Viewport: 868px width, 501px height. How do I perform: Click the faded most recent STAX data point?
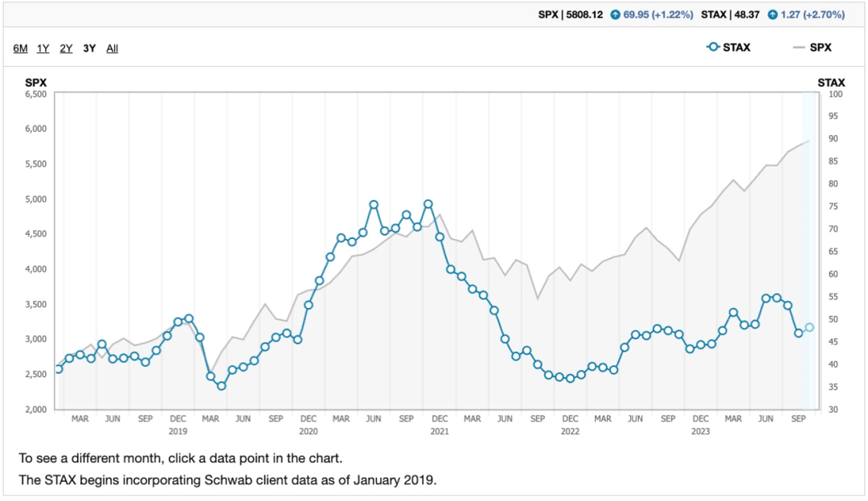tap(809, 328)
